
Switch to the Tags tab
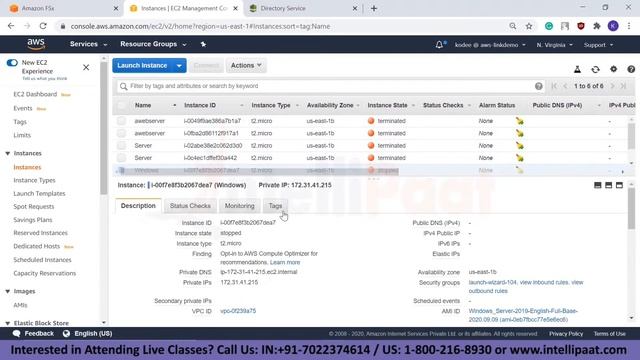[275, 206]
